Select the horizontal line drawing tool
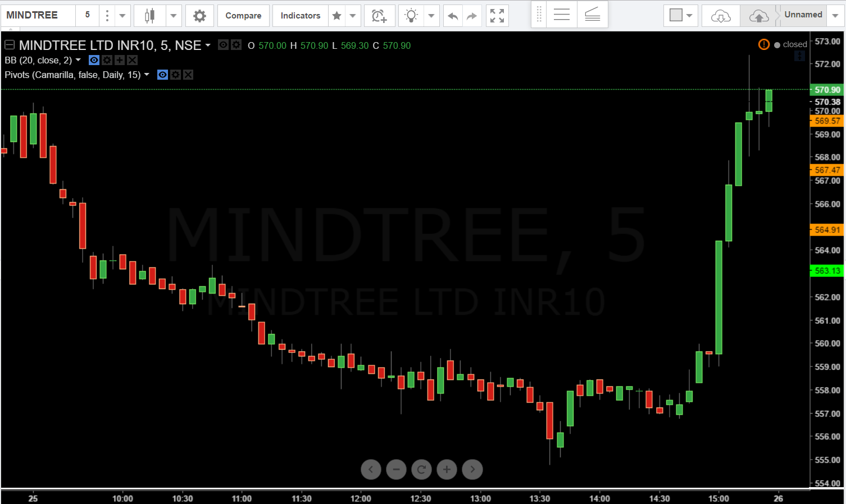This screenshot has width=846, height=504. [562, 15]
